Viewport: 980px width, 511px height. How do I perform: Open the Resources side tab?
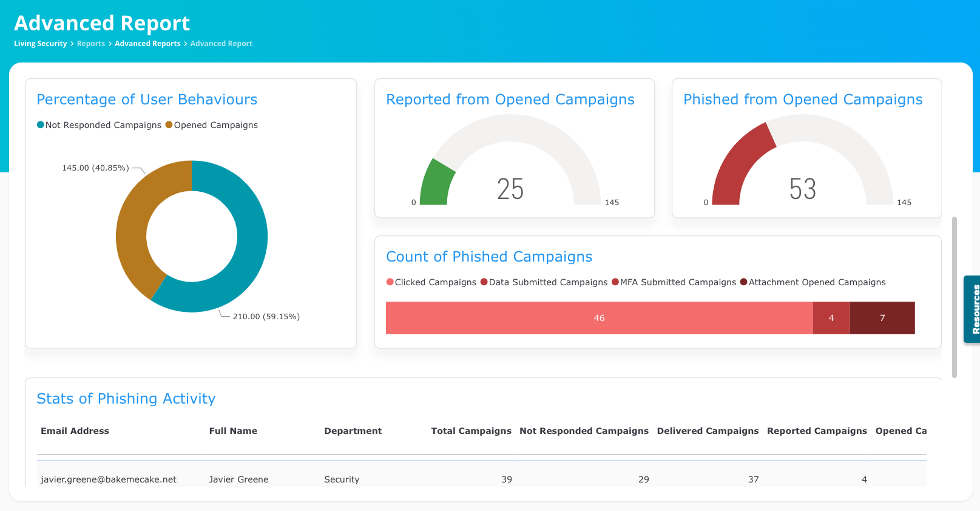pos(973,310)
